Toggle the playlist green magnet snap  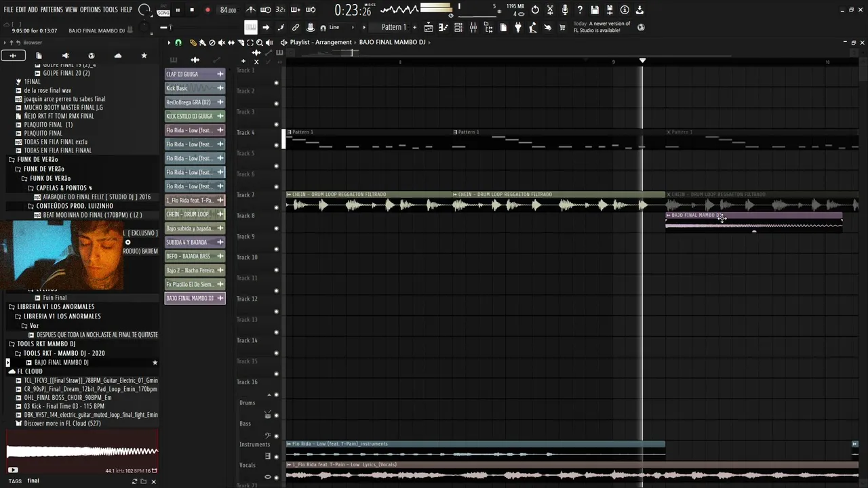click(178, 43)
